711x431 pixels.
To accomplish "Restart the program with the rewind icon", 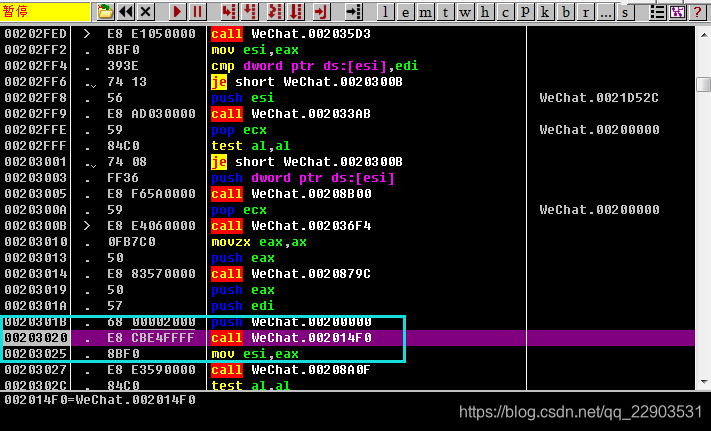I will coord(126,11).
